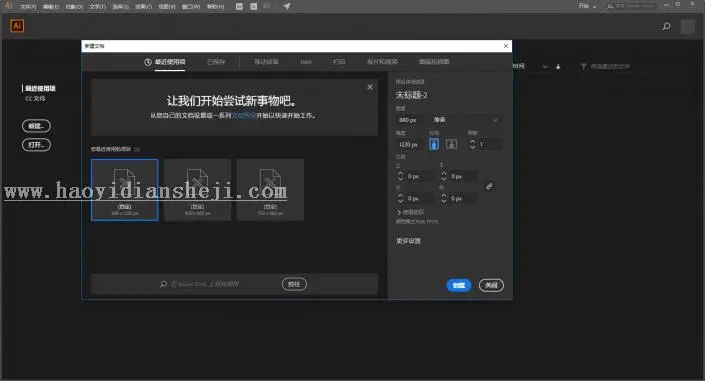705x381 pixels.
Task: Click the 关闭 (Close) button in dialog
Action: click(491, 285)
